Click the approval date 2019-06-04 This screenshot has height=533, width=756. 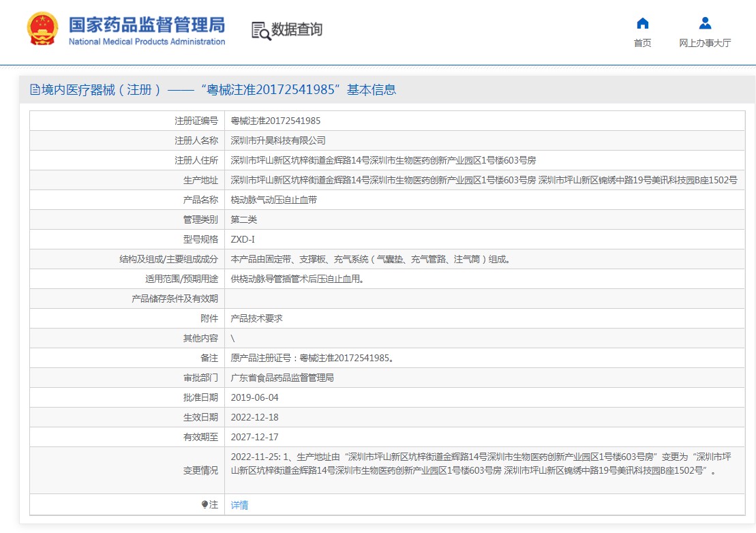254,397
